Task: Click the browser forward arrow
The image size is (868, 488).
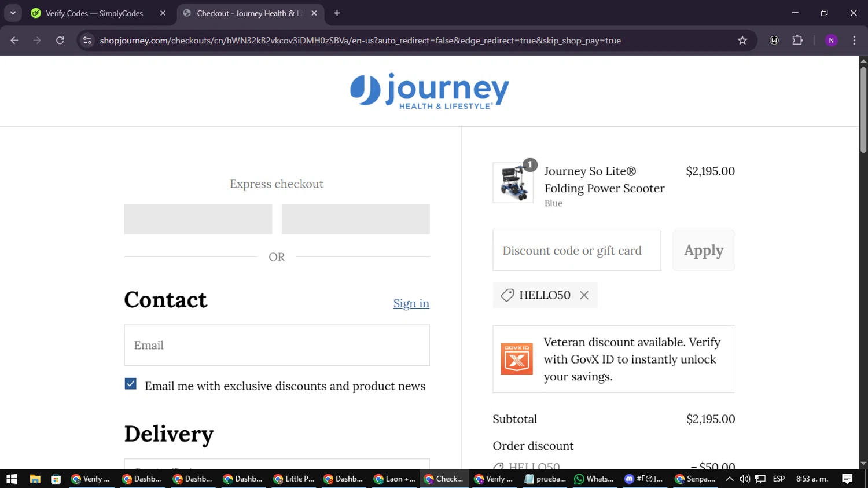Action: pos(37,41)
